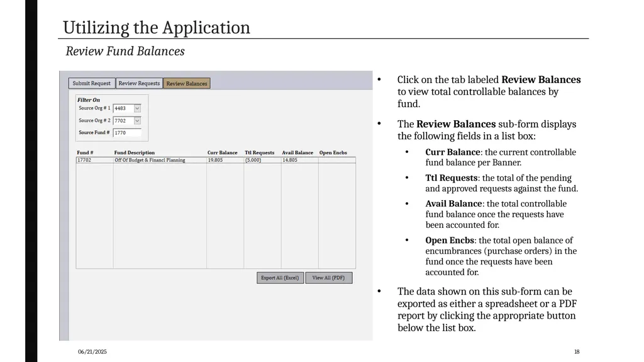Click the Curr Balance value 19,805

[x=215, y=160]
